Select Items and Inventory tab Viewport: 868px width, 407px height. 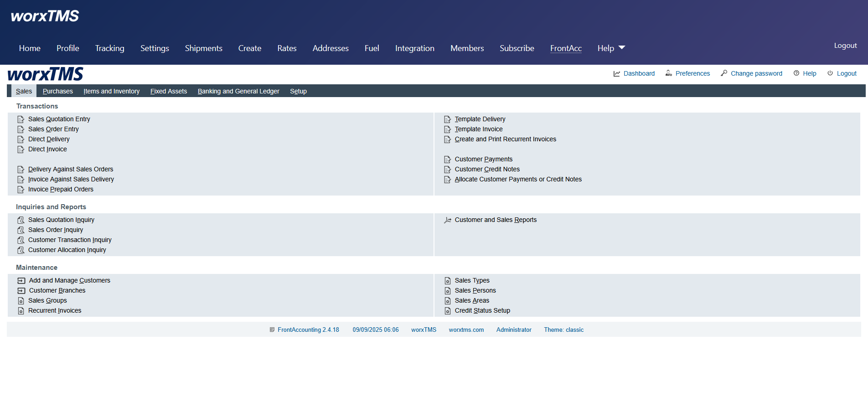click(x=111, y=91)
